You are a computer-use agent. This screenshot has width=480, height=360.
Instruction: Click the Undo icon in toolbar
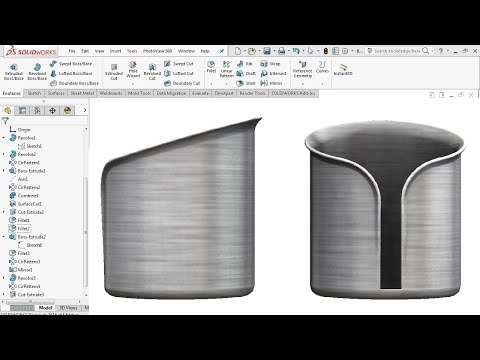click(x=296, y=51)
